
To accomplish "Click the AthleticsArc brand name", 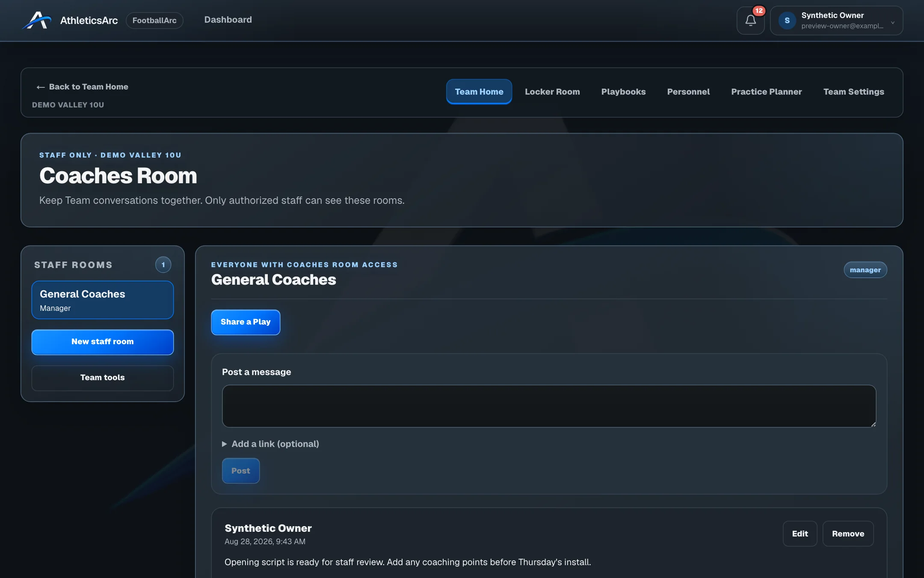I will point(89,21).
